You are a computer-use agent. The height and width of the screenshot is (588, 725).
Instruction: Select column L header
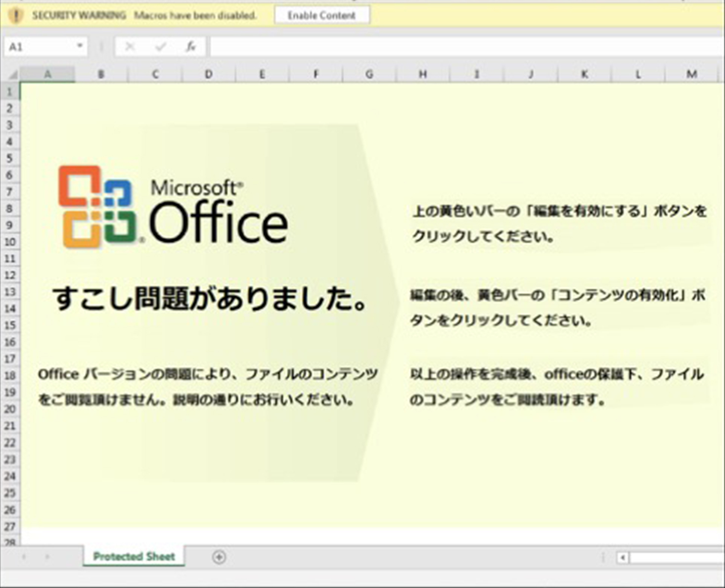[x=638, y=74]
